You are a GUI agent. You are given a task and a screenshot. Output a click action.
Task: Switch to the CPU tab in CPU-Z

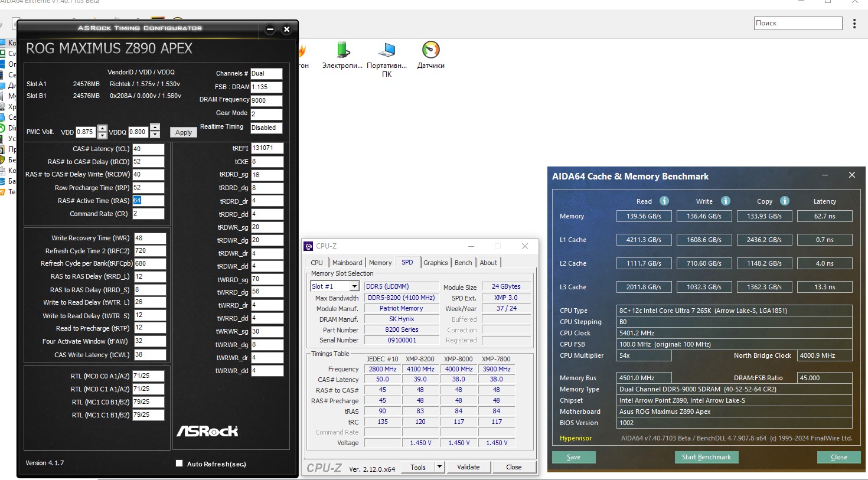317,263
